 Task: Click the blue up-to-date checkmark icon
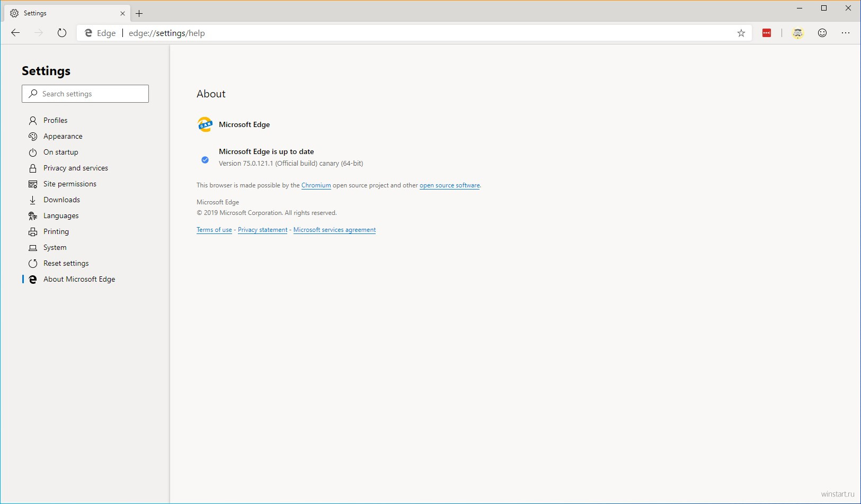[205, 159]
